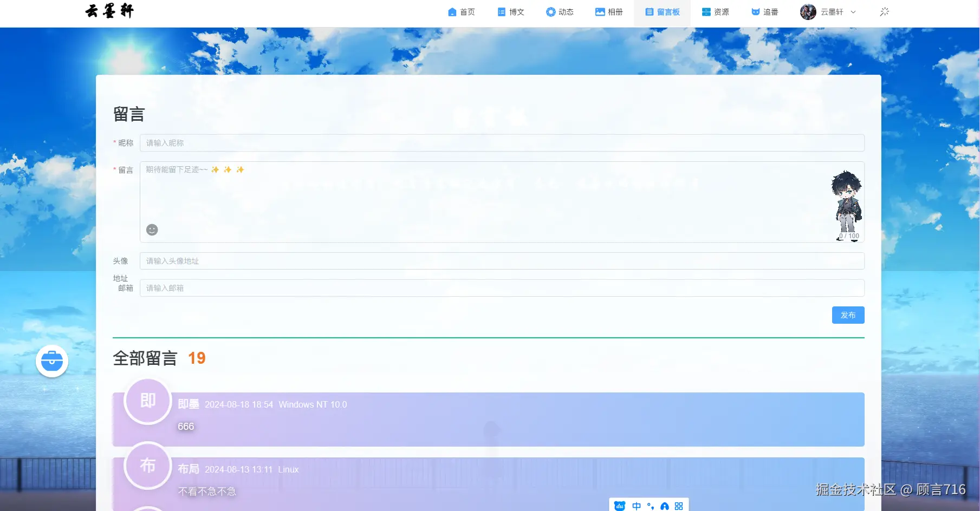Click the Baidu 'du' bear logo to toggle input method
Image resolution: width=980 pixels, height=511 pixels.
[620, 506]
